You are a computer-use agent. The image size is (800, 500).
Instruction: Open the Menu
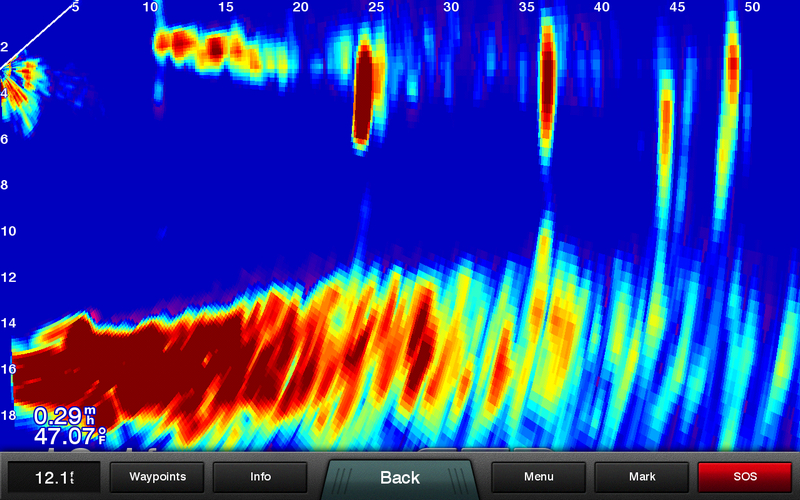pyautogui.click(x=539, y=477)
